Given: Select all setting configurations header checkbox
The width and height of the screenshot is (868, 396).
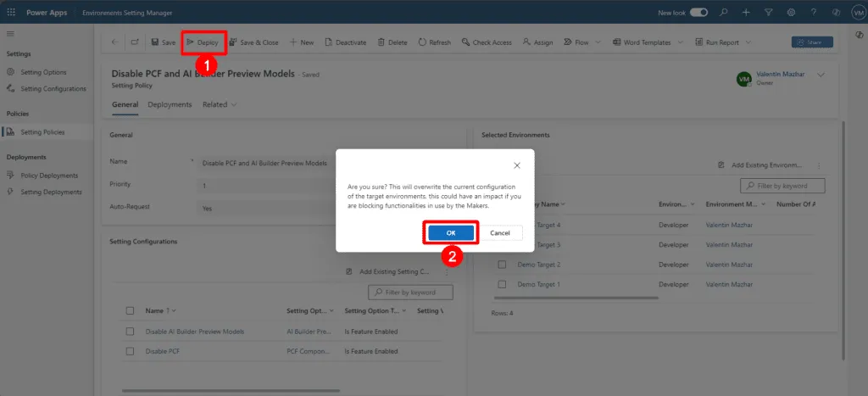Looking at the screenshot, I should pyautogui.click(x=130, y=310).
